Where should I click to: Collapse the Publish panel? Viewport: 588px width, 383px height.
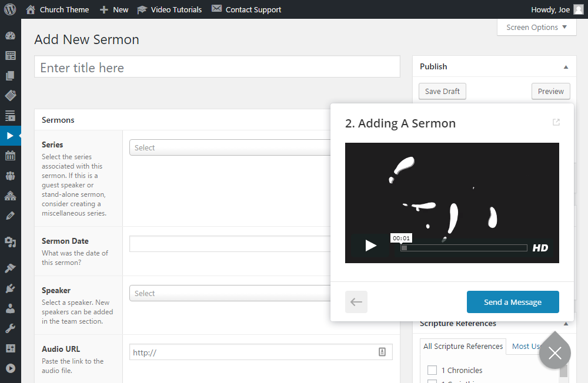(x=566, y=67)
